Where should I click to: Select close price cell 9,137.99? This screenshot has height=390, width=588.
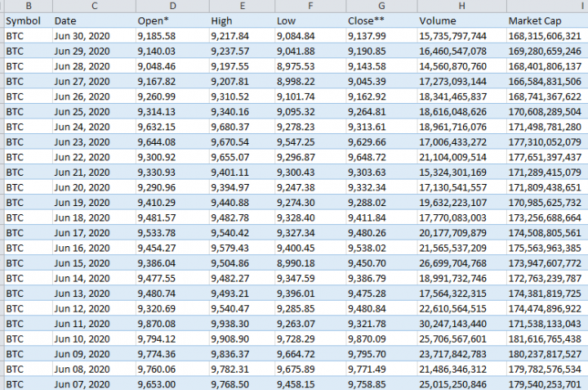(x=381, y=36)
